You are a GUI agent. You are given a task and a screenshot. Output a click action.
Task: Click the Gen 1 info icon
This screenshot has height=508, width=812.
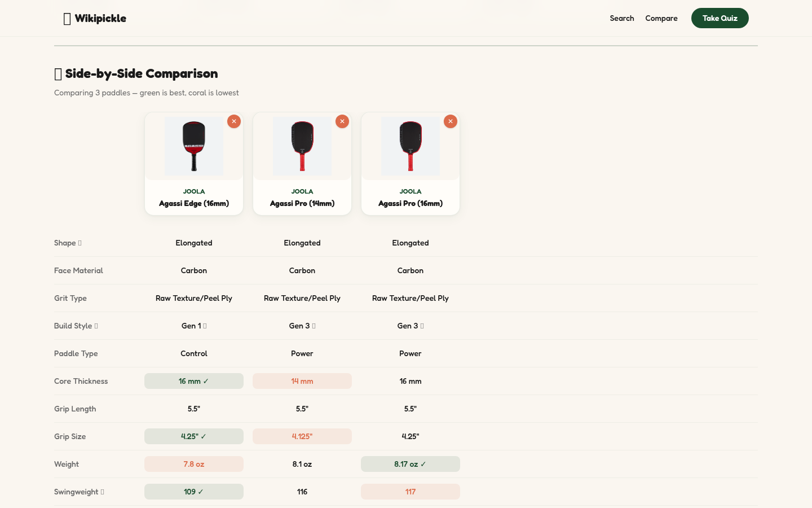205,326
